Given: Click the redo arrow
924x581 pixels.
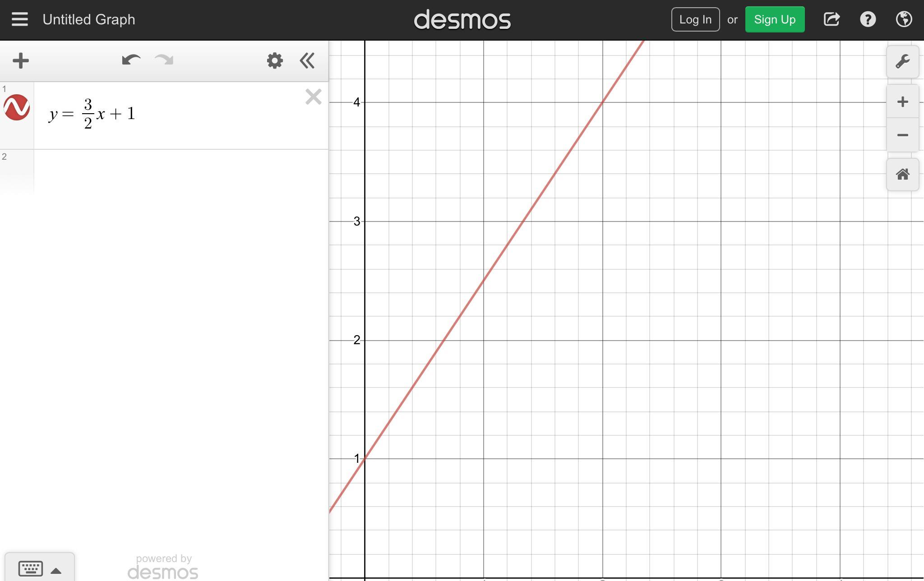Looking at the screenshot, I should coord(164,60).
